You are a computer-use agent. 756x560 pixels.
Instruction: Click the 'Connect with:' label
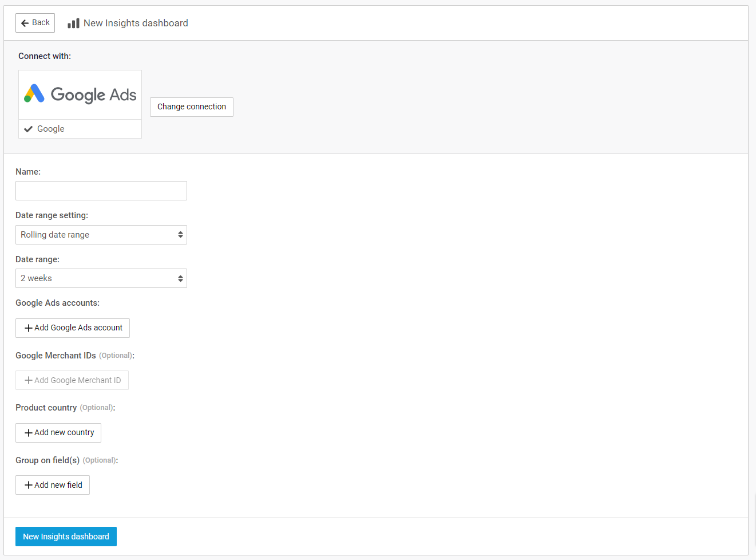pos(45,56)
